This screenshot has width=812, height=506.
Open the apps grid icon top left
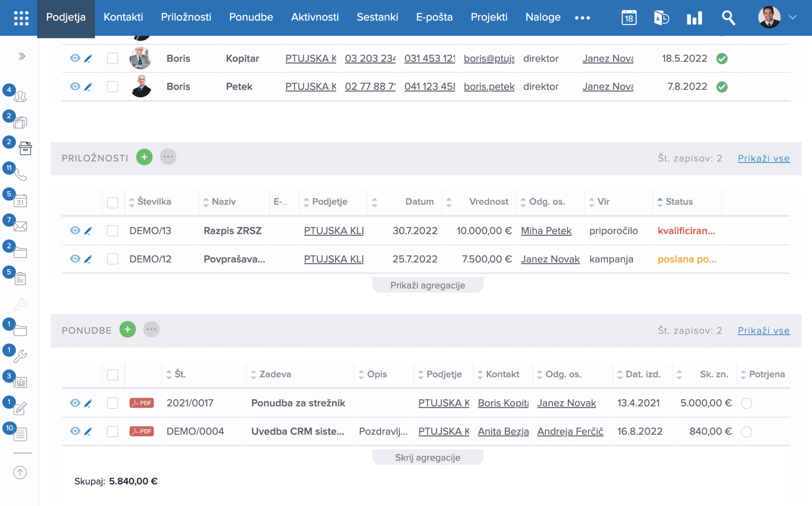click(21, 17)
